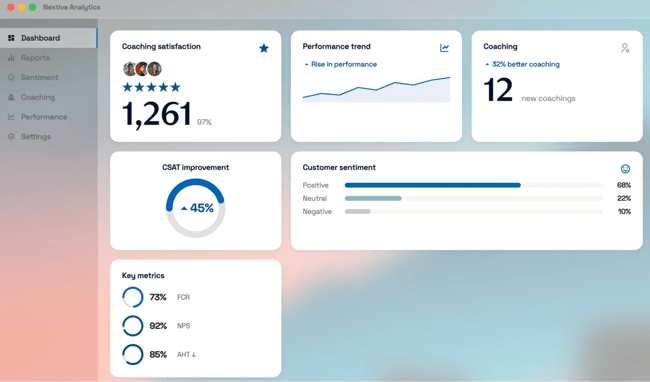Click the Coaching people sidebar icon
The height and width of the screenshot is (382, 650).
click(x=11, y=97)
